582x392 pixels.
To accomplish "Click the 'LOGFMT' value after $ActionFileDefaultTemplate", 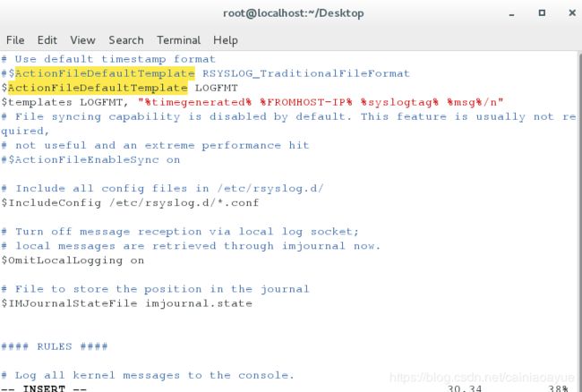I will [x=217, y=88].
